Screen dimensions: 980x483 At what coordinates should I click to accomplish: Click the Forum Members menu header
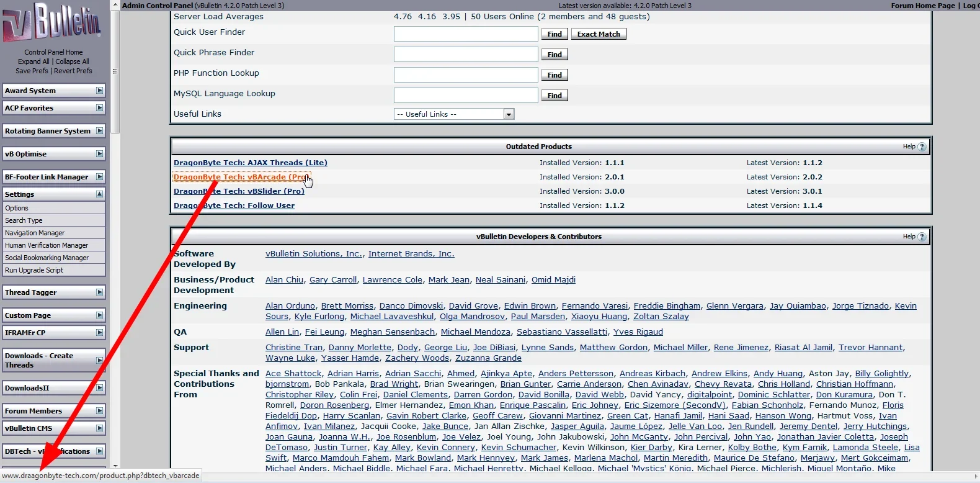pos(54,411)
